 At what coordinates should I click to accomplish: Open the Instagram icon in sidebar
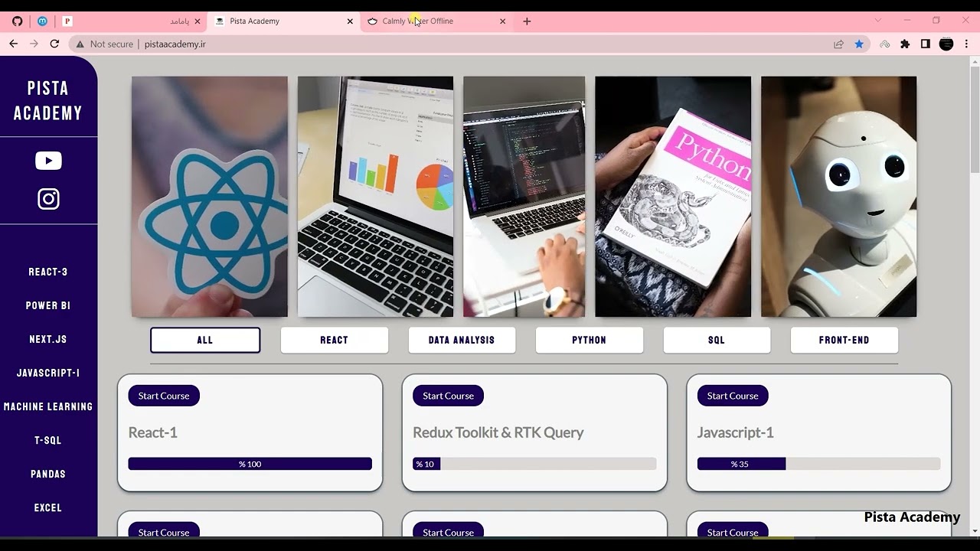[48, 199]
